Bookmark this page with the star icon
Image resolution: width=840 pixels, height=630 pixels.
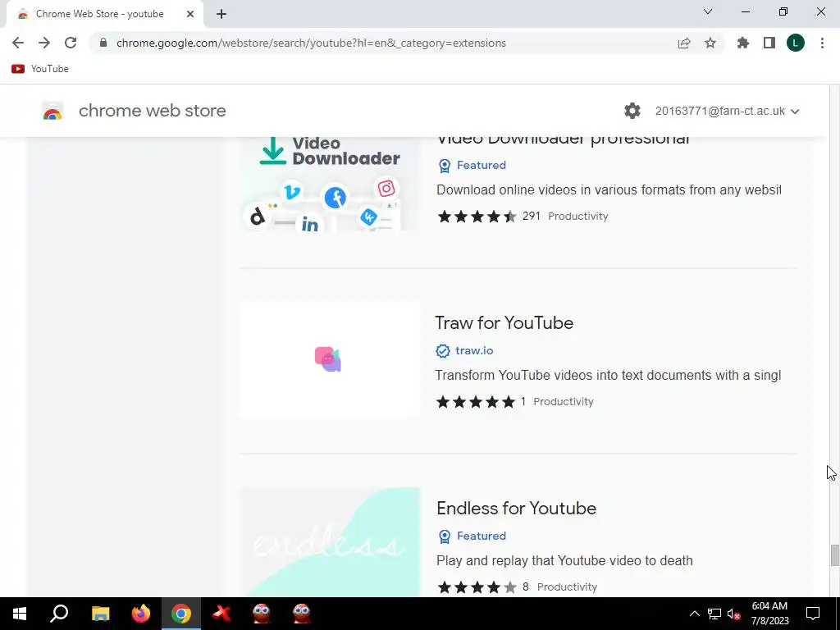pyautogui.click(x=710, y=43)
